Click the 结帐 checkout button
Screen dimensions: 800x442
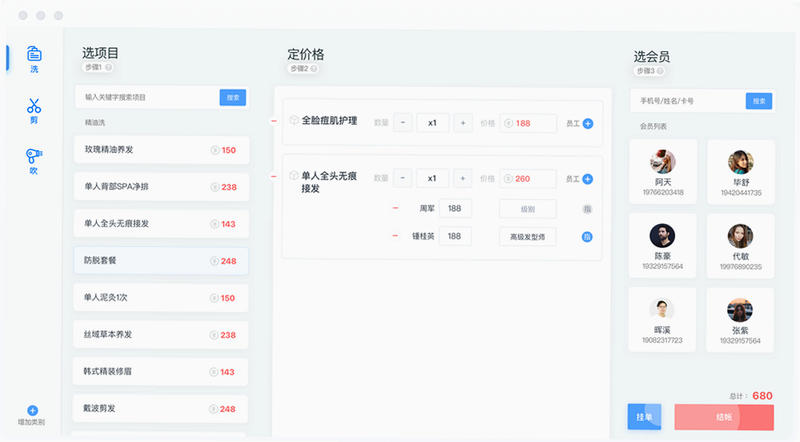(724, 417)
